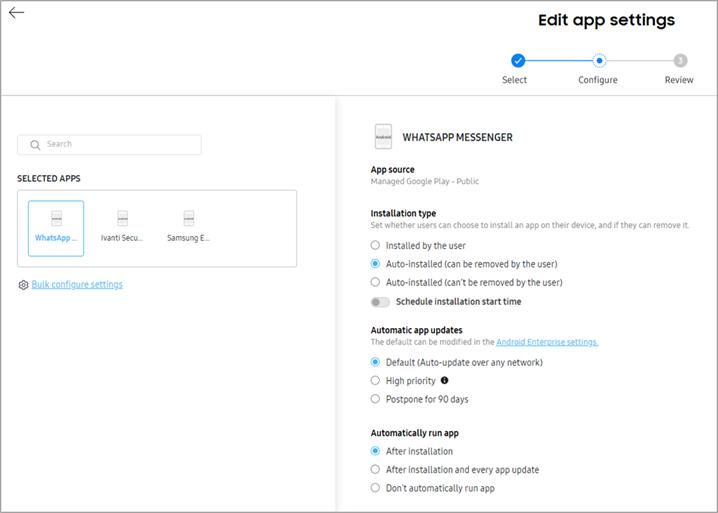
Task: Select High priority update option
Action: tap(375, 380)
